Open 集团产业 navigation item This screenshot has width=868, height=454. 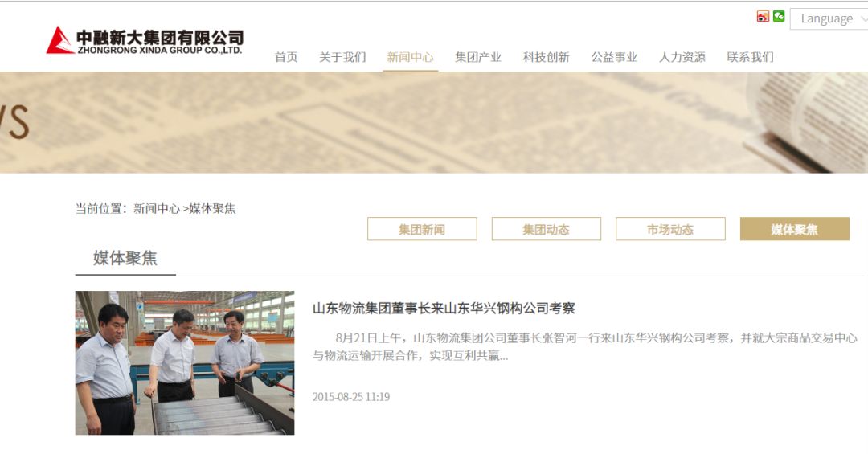point(478,57)
